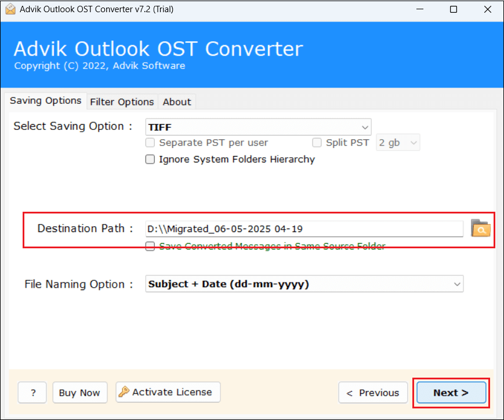Open the File Naming Option dropdown

[x=304, y=284]
